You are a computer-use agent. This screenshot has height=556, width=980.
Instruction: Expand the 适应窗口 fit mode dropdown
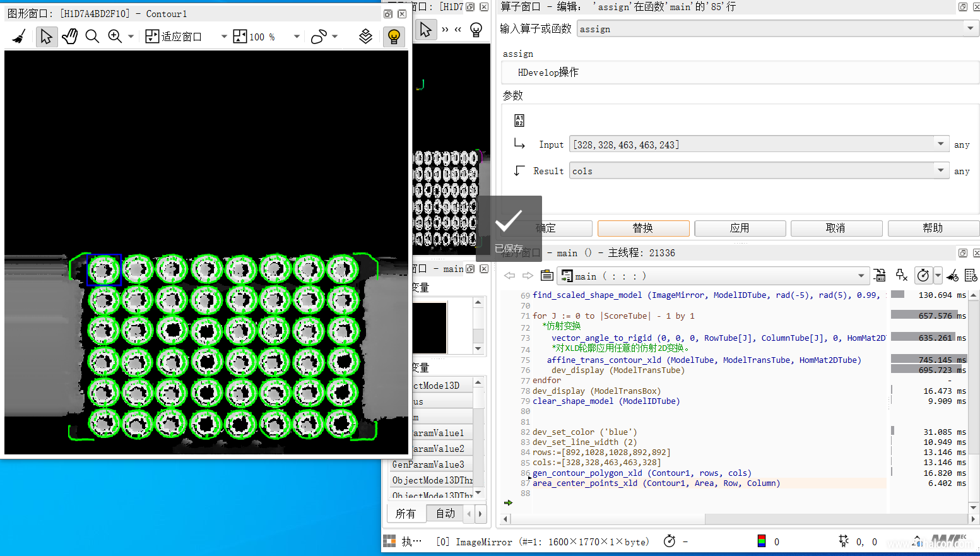pyautogui.click(x=223, y=37)
